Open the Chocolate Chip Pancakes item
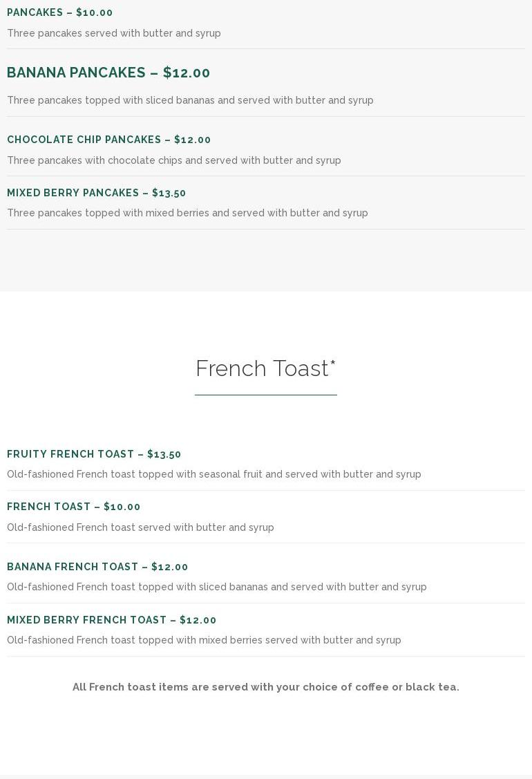 108,140
